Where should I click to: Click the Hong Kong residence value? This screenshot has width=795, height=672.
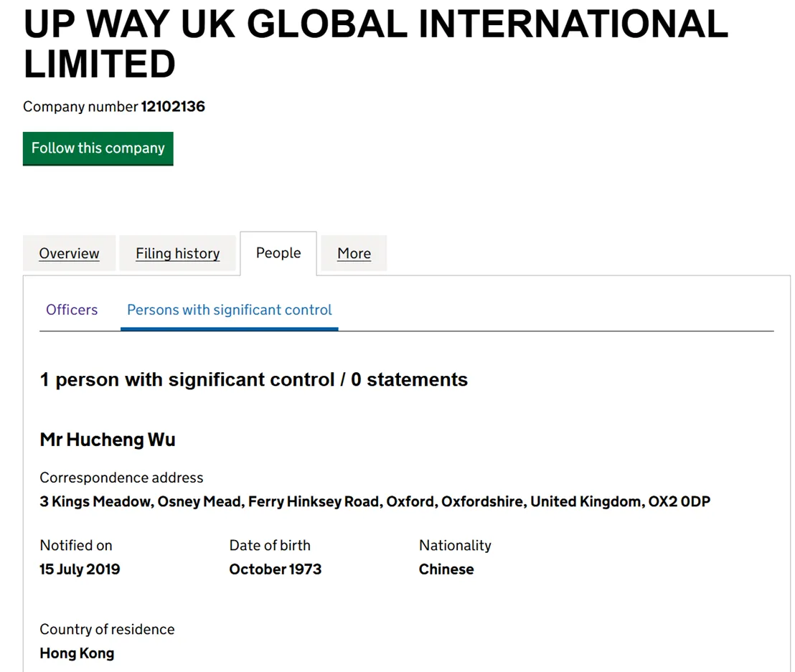click(x=77, y=653)
